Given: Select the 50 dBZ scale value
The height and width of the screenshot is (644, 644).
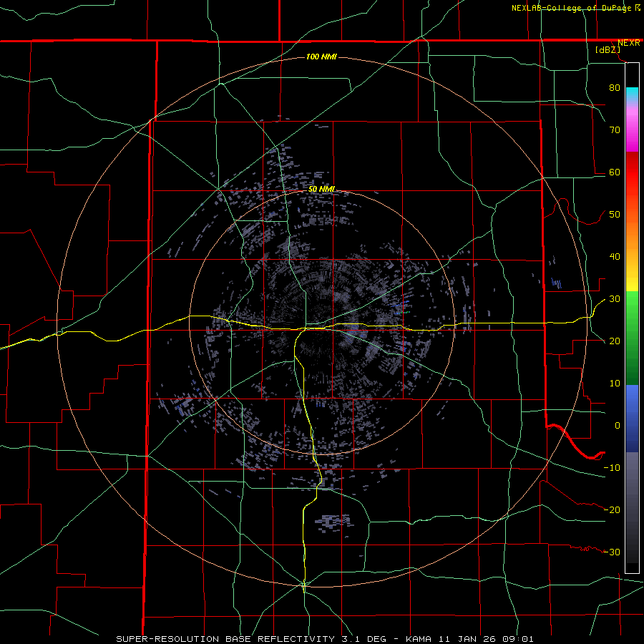Looking at the screenshot, I should point(615,215).
